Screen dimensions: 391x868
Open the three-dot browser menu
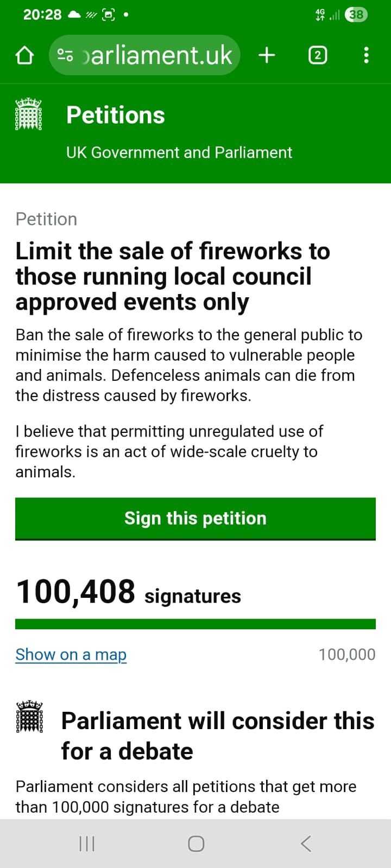(x=367, y=55)
